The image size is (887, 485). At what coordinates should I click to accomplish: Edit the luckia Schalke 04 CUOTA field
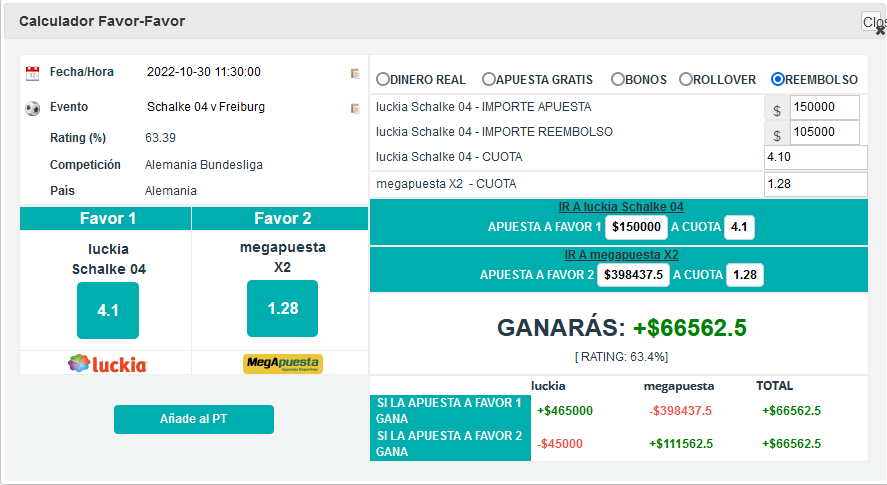tap(815, 157)
